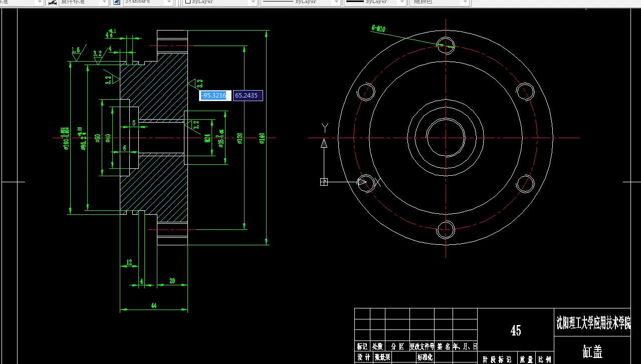Image resolution: width=641 pixels, height=364 pixels.
Task: Select the ø50 diameter dimension text
Action: pyautogui.click(x=98, y=138)
